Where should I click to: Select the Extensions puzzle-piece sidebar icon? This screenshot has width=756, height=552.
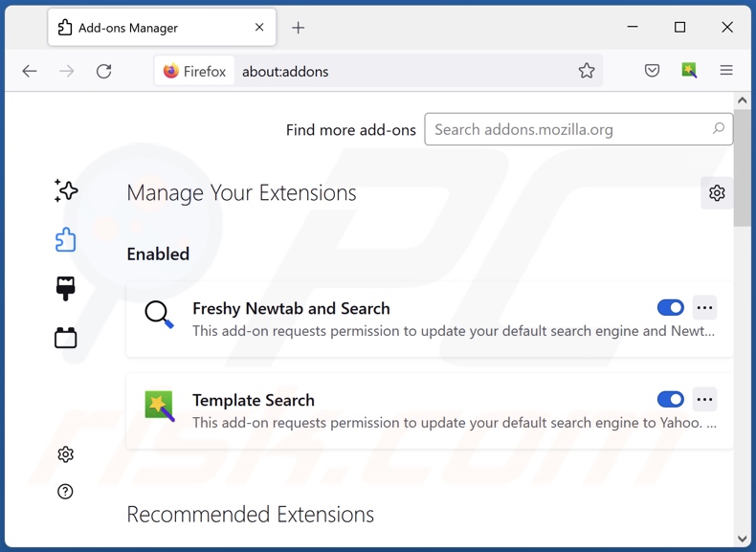click(x=66, y=239)
